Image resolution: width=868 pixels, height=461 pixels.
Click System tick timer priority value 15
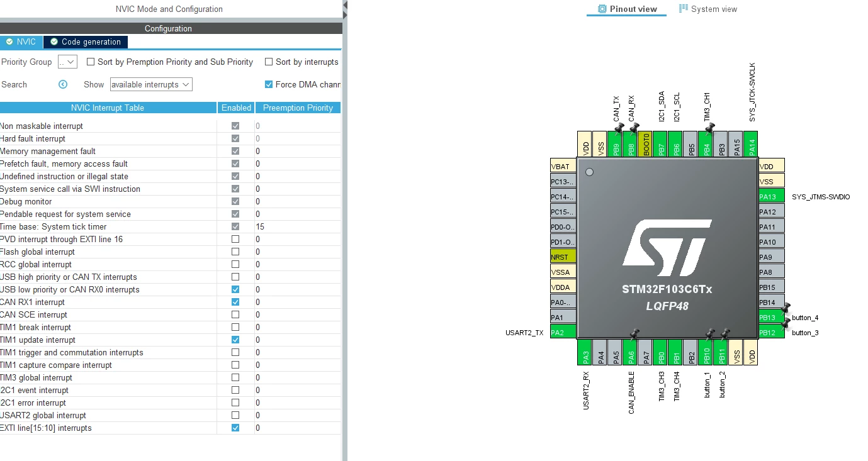[260, 226]
